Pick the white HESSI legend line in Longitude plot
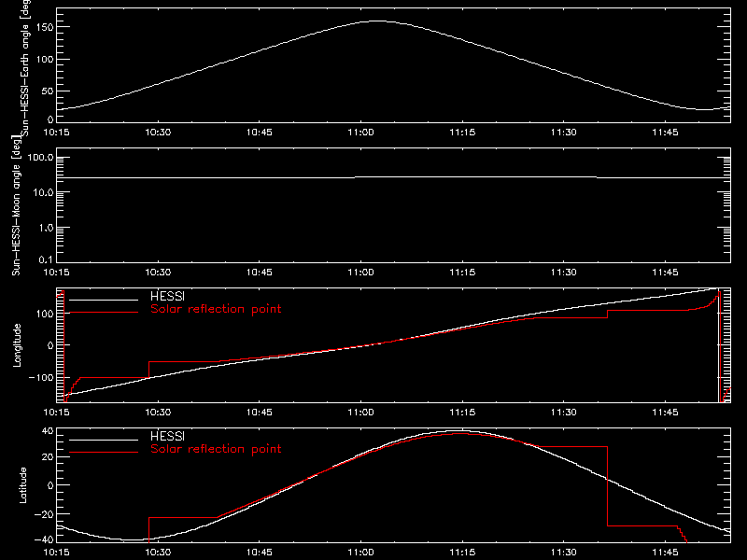This screenshot has height=560, width=747. [104, 300]
